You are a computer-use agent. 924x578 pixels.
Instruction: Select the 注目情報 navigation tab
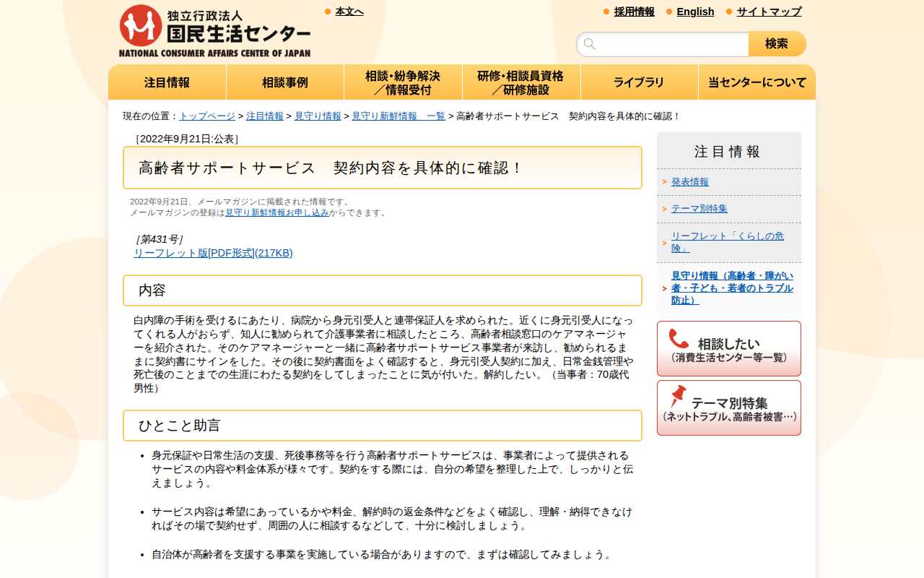coord(167,82)
